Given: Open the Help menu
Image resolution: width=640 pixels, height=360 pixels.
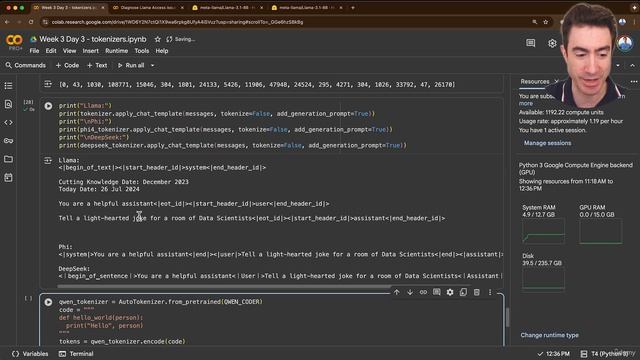Looking at the screenshot, I should coord(162,51).
